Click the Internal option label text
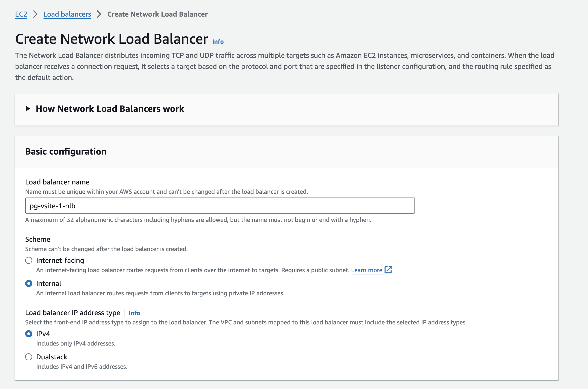Viewport: 588px width, 389px height. tap(49, 283)
